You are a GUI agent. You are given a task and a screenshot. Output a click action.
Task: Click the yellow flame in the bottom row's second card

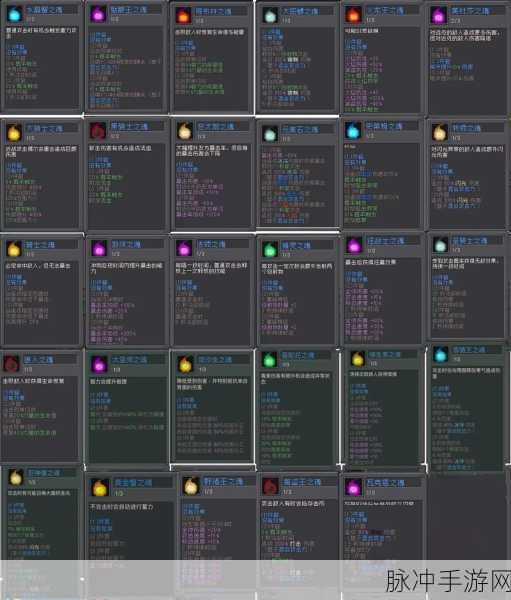tap(100, 489)
